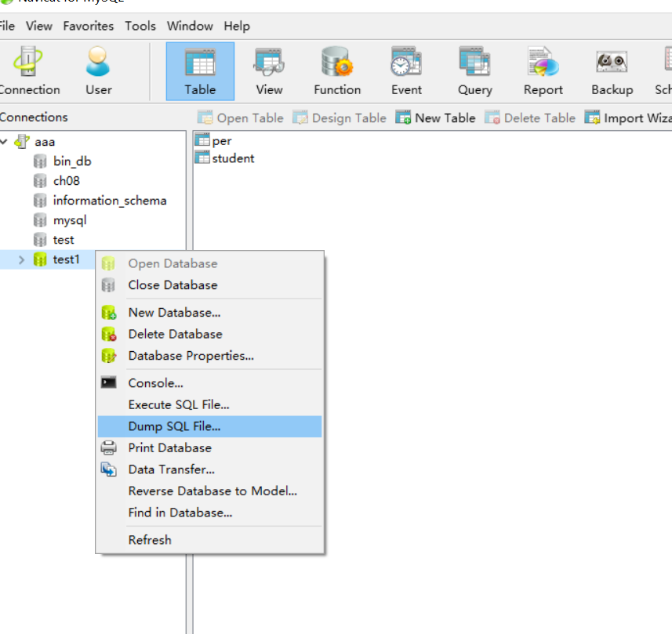
Task: Select the student table
Action: coord(233,158)
